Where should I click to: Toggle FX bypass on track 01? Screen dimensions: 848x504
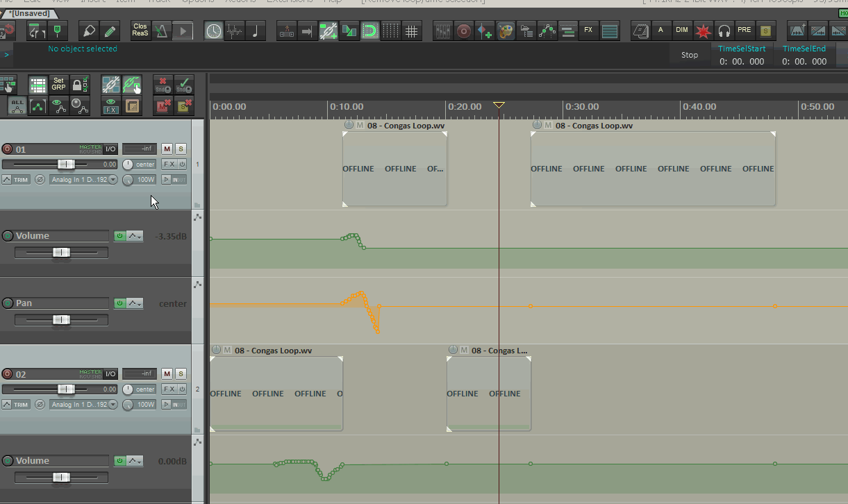coord(182,165)
